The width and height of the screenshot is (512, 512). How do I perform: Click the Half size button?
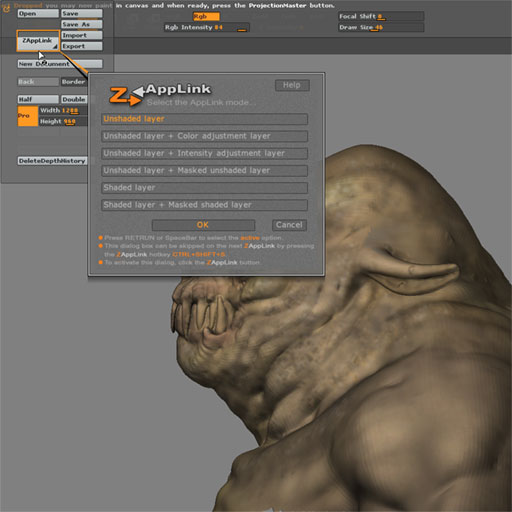point(38,99)
